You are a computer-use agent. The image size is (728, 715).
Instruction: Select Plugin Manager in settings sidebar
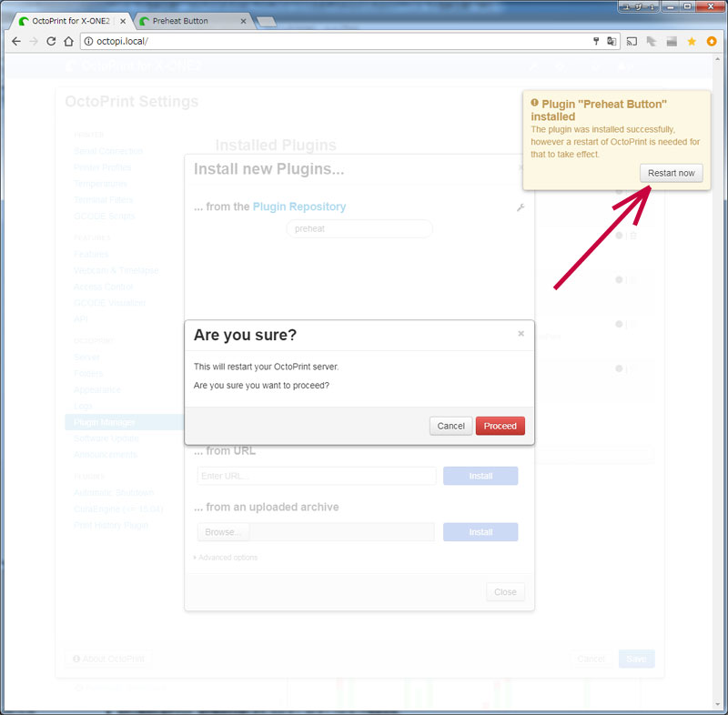point(125,422)
